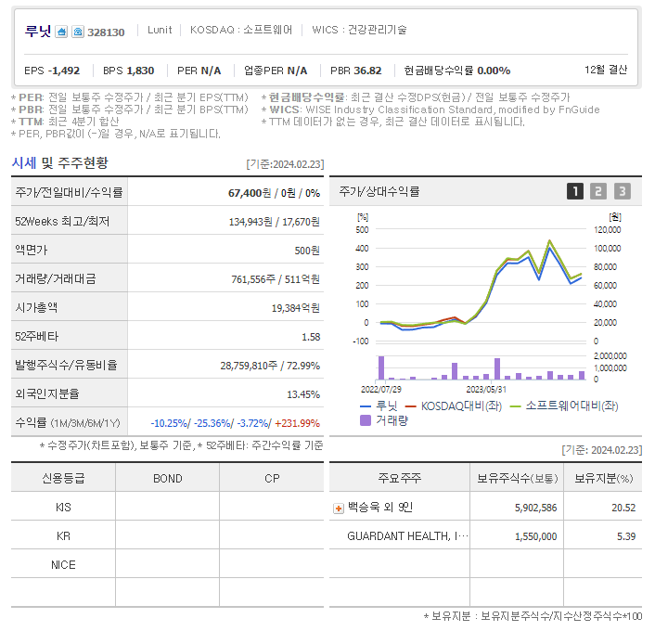This screenshot has width=655, height=644.
Task: Select 외국인지분율 13.45% value
Action: point(303,394)
